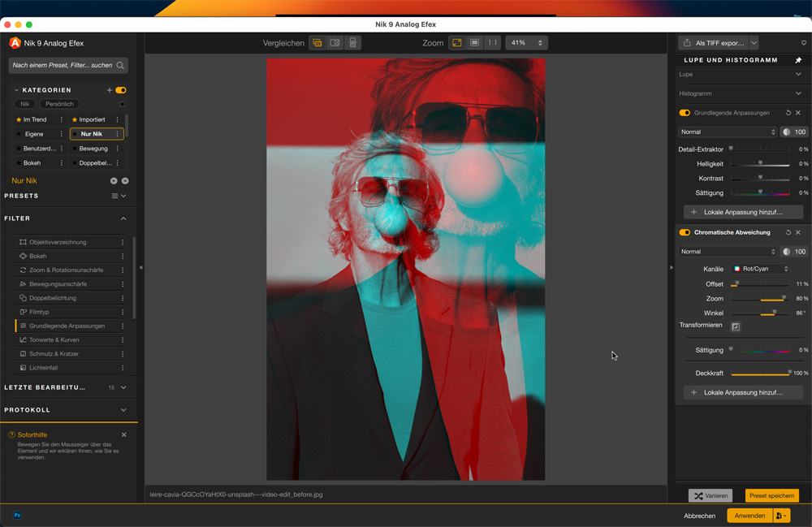Add a new category with plus icon
Image resolution: width=812 pixels, height=527 pixels.
[x=110, y=90]
